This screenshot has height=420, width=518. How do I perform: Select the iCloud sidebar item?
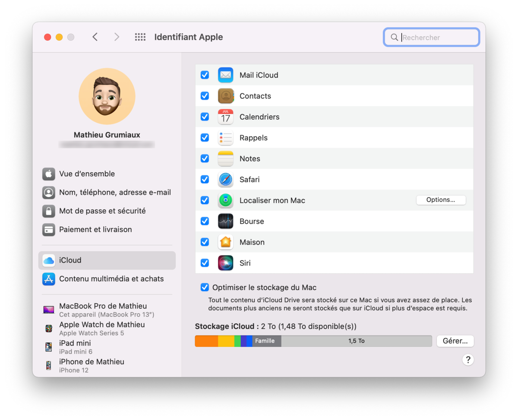click(107, 260)
